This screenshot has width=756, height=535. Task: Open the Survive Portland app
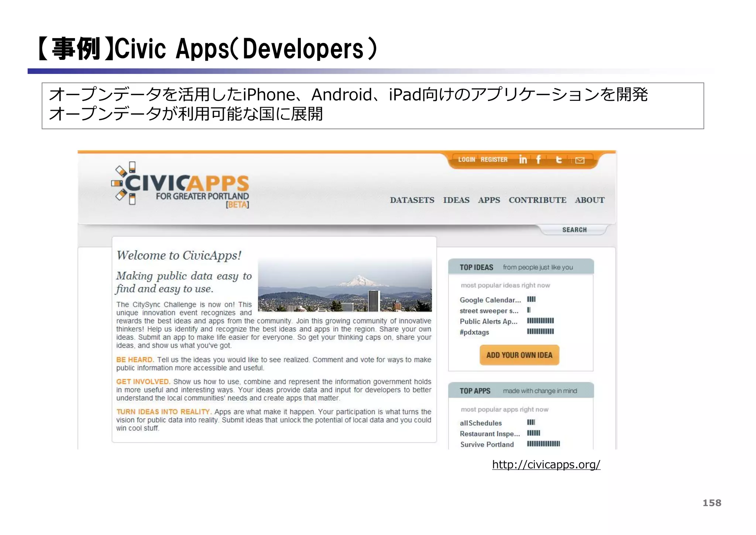(x=487, y=444)
